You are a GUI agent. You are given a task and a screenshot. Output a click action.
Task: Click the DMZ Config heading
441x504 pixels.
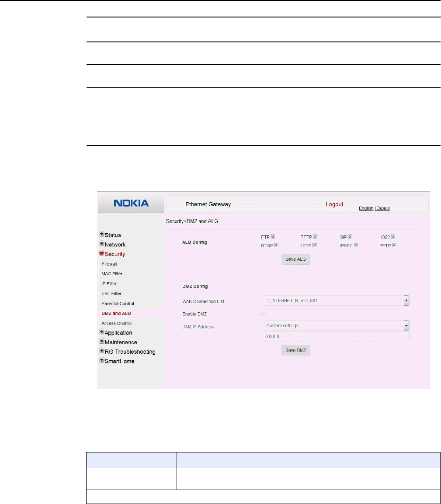click(195, 286)
